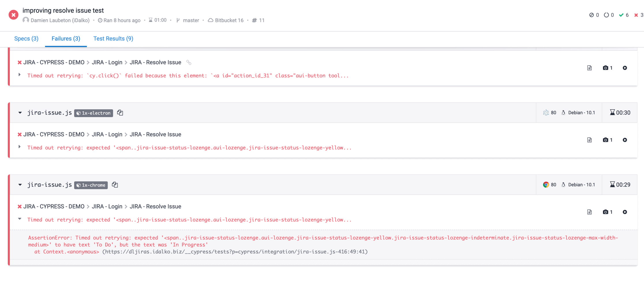Collapse the AssertionError details section
Image resolution: width=644 pixels, height=287 pixels.
pos(20,218)
